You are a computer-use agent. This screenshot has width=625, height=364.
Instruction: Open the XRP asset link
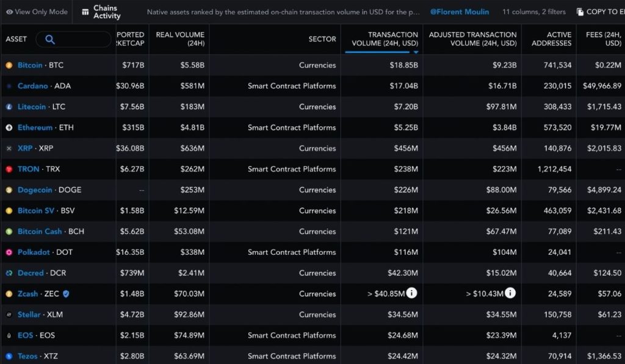click(24, 148)
